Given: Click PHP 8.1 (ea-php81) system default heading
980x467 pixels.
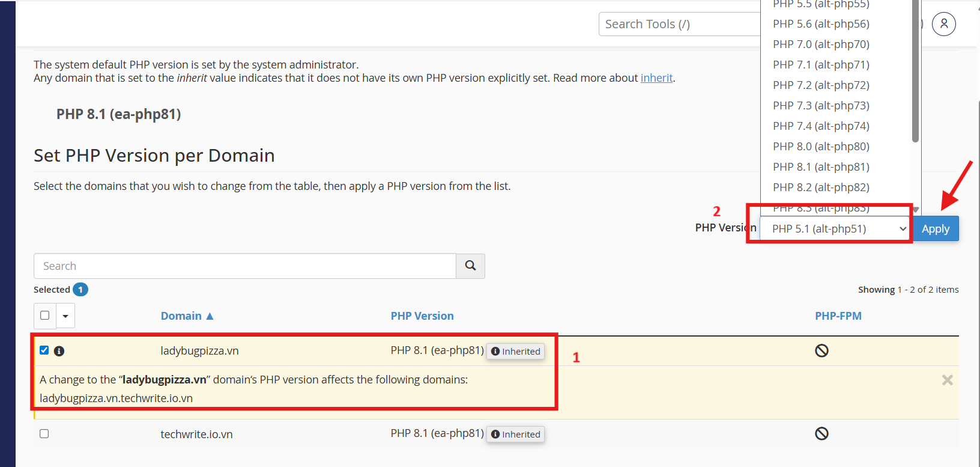Looking at the screenshot, I should [x=119, y=114].
